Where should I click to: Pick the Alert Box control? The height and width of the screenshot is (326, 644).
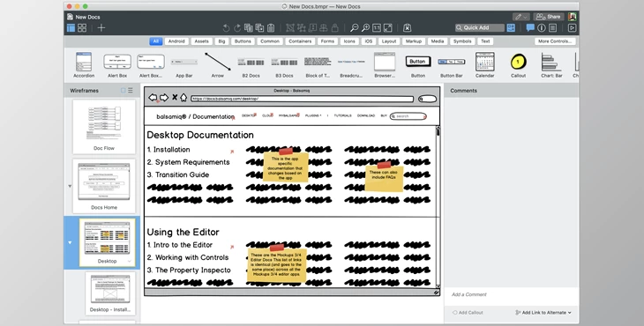click(x=117, y=65)
